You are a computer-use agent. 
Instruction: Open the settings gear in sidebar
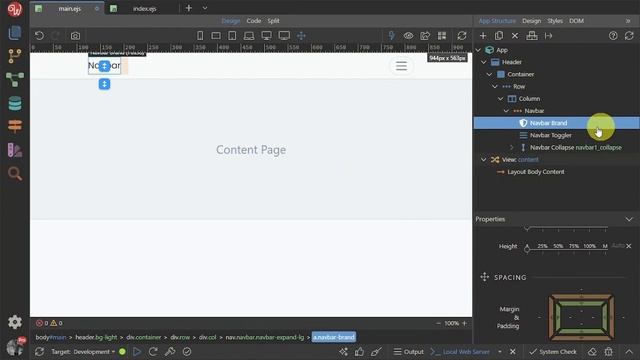point(15,322)
